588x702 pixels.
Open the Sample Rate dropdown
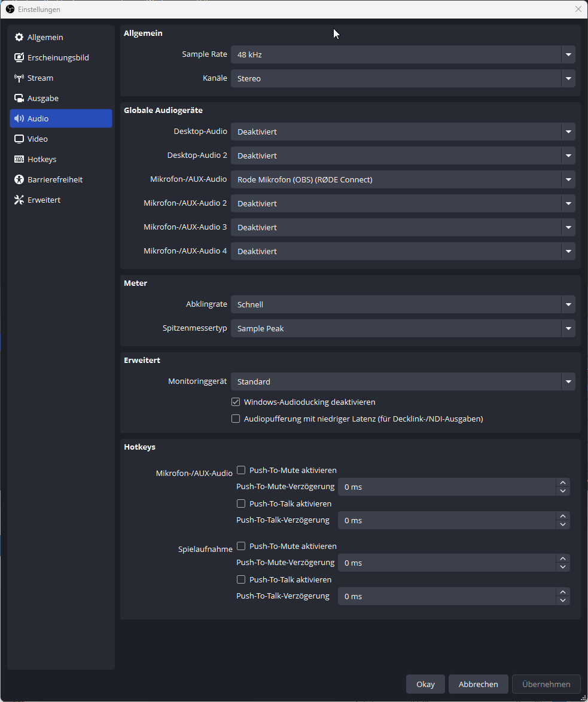(403, 54)
